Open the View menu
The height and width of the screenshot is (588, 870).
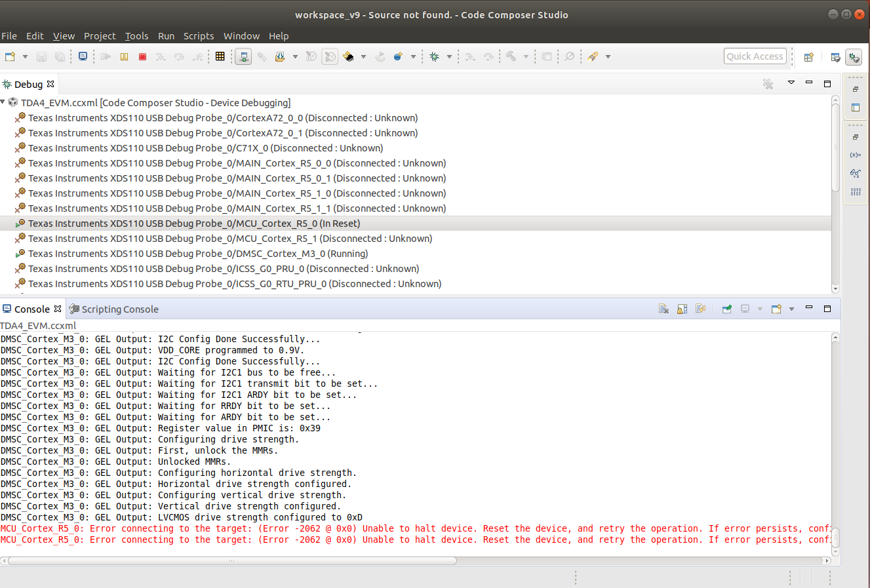(x=64, y=36)
